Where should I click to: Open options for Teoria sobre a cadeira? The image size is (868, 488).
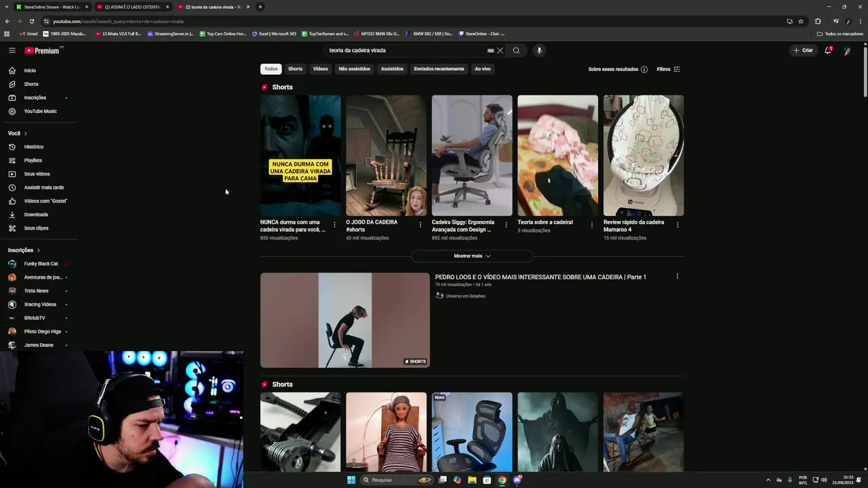click(592, 224)
